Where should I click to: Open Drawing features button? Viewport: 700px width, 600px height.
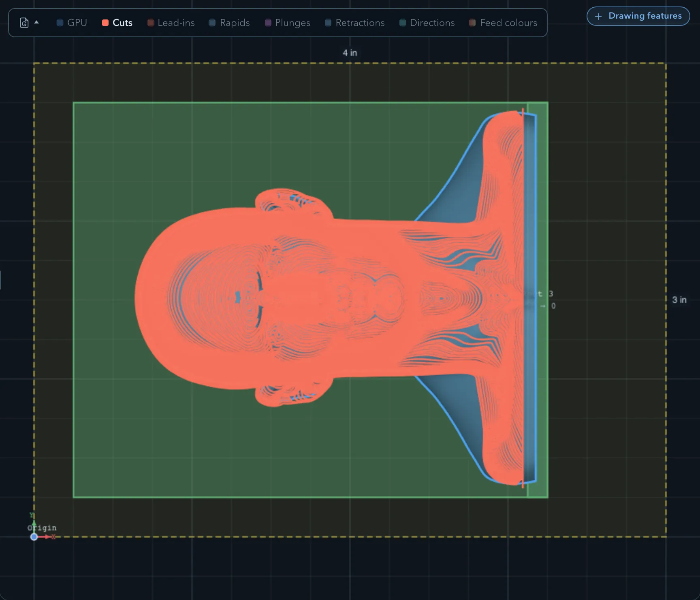tap(638, 16)
